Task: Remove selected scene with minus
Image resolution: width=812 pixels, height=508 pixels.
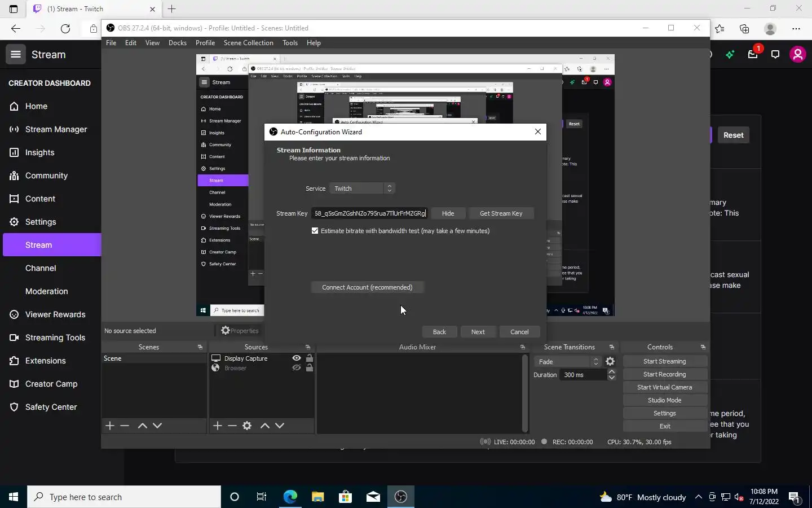Action: (125, 426)
